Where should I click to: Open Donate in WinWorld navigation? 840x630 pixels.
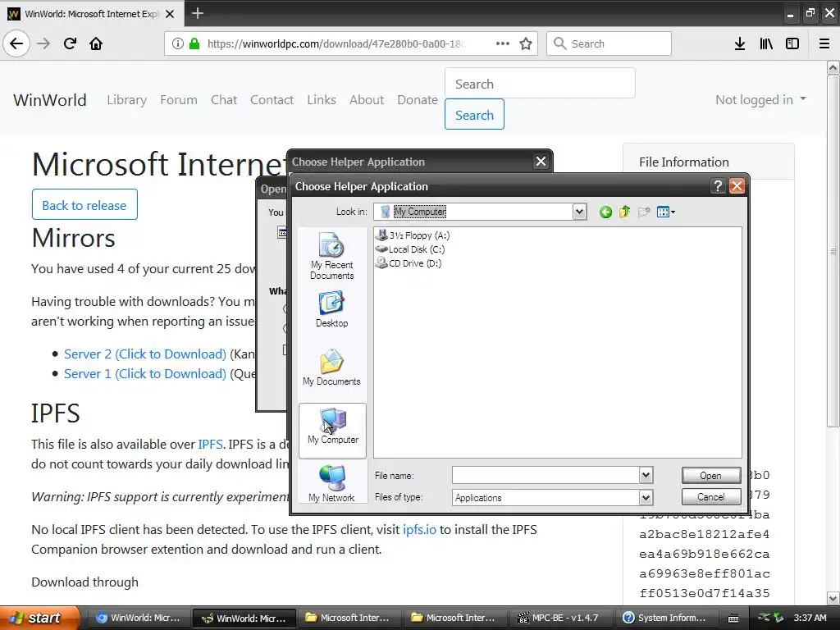pos(418,99)
